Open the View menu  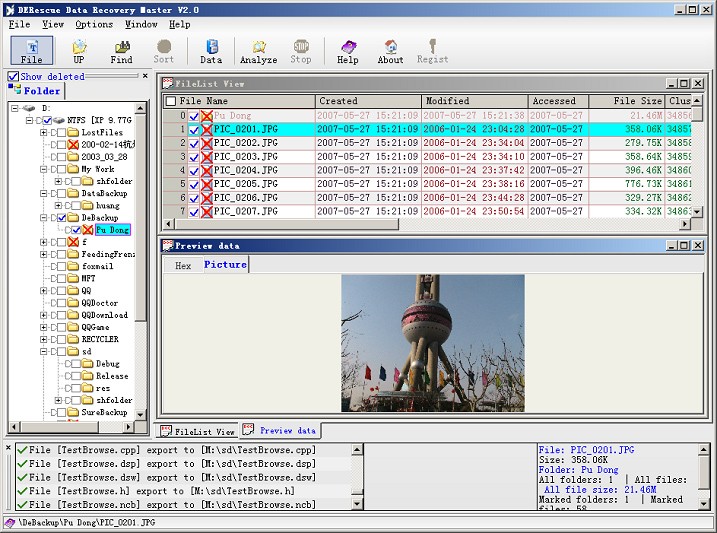[x=53, y=24]
